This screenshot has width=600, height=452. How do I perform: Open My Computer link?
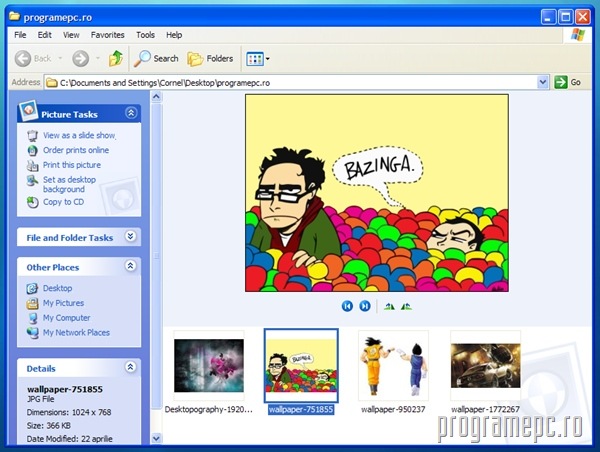coord(67,318)
